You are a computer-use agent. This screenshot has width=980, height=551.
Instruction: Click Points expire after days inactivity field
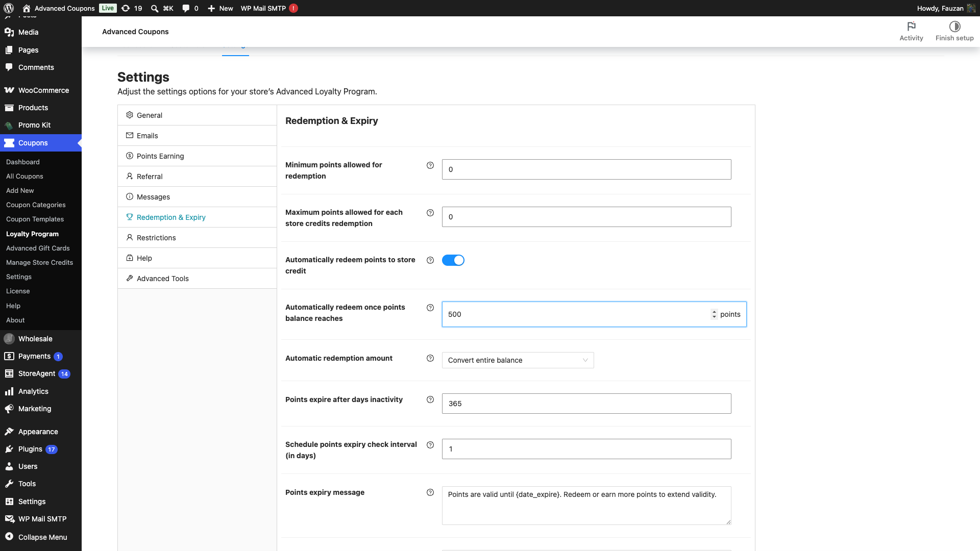pos(586,404)
